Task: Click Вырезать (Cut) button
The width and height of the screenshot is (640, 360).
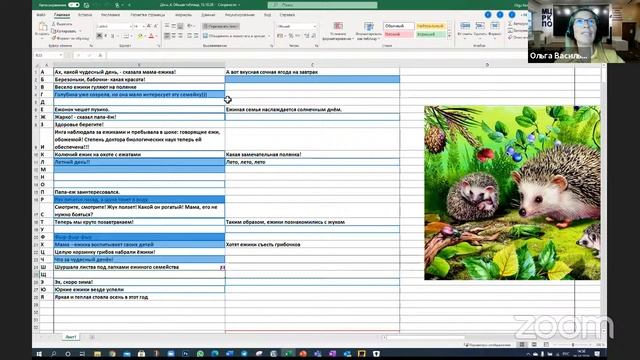Action: (x=62, y=24)
